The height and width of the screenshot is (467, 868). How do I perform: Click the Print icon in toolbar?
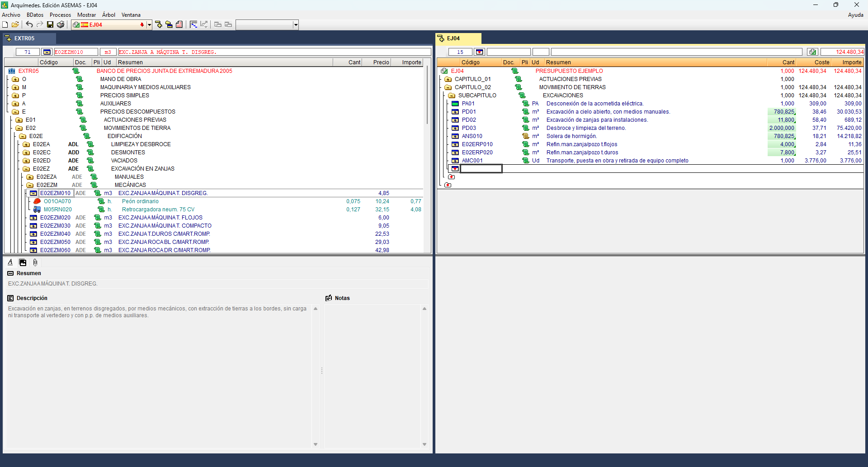coord(61,24)
